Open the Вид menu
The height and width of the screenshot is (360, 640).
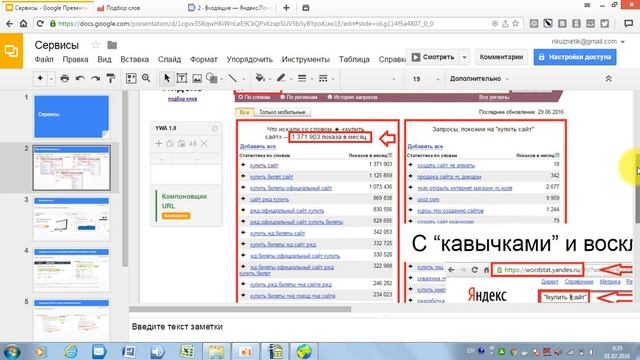pyautogui.click(x=104, y=60)
